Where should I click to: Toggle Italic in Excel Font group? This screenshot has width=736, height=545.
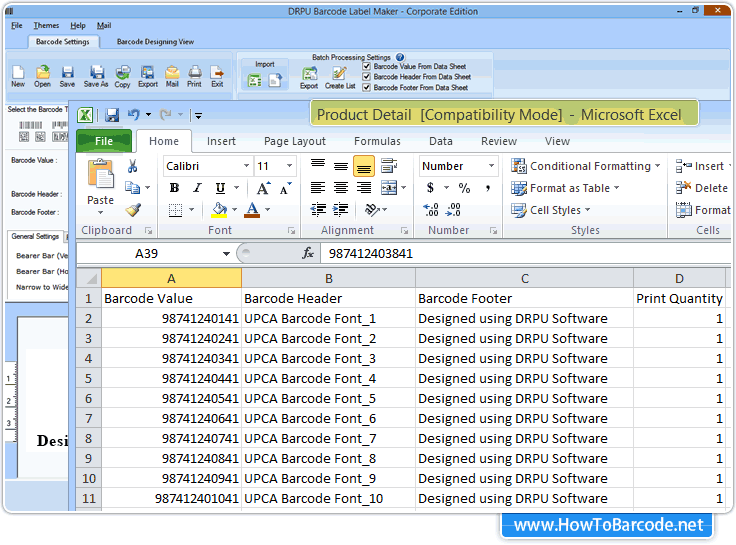[197, 188]
